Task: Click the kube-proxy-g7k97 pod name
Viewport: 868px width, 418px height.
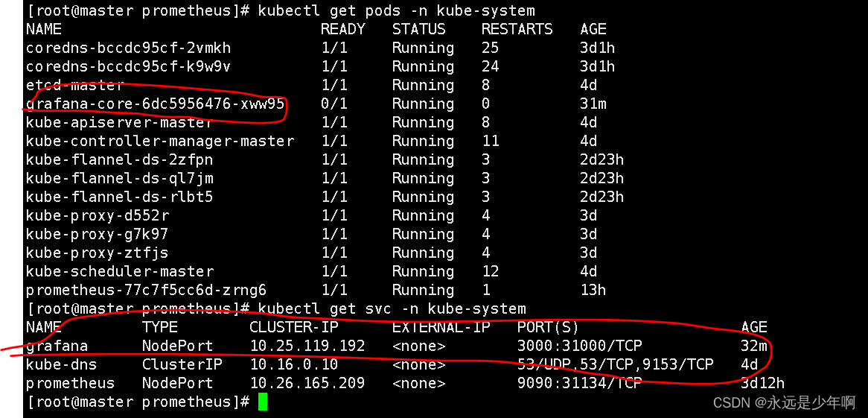Action: point(98,234)
